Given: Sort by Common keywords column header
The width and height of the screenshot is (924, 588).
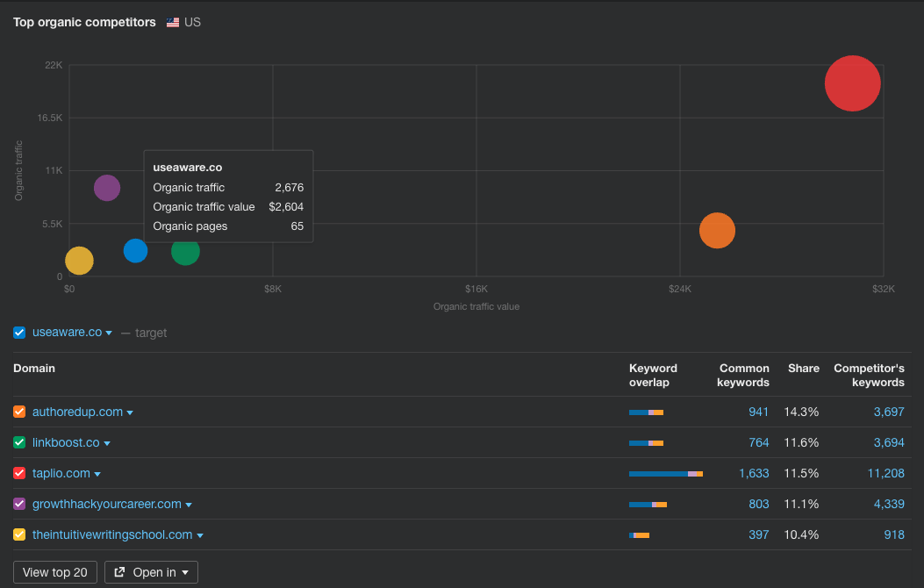Looking at the screenshot, I should click(743, 376).
